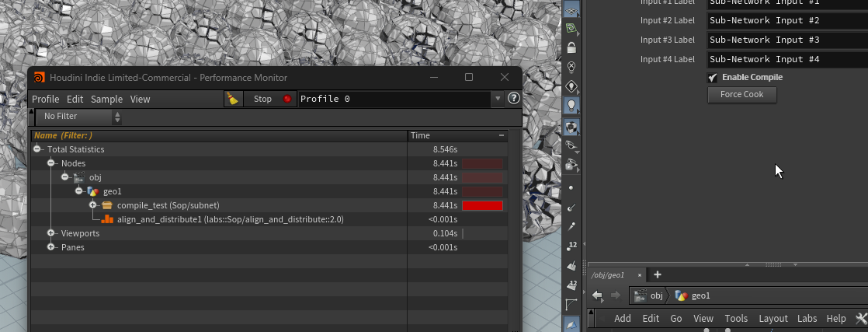Click the ghost objects eye icon below it

pyautogui.click(x=572, y=165)
